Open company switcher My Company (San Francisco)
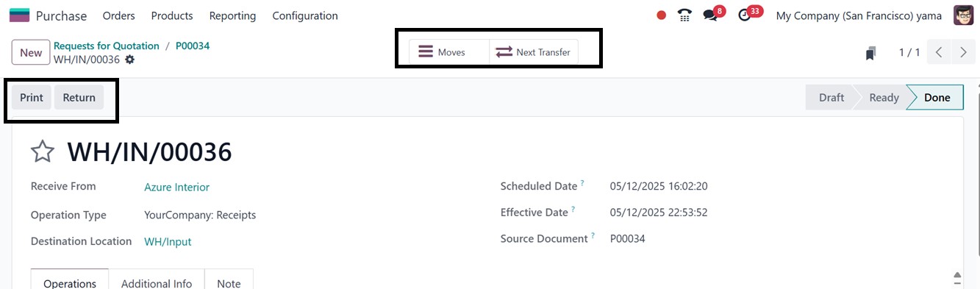Screen dimensions: 980x289 [859, 15]
